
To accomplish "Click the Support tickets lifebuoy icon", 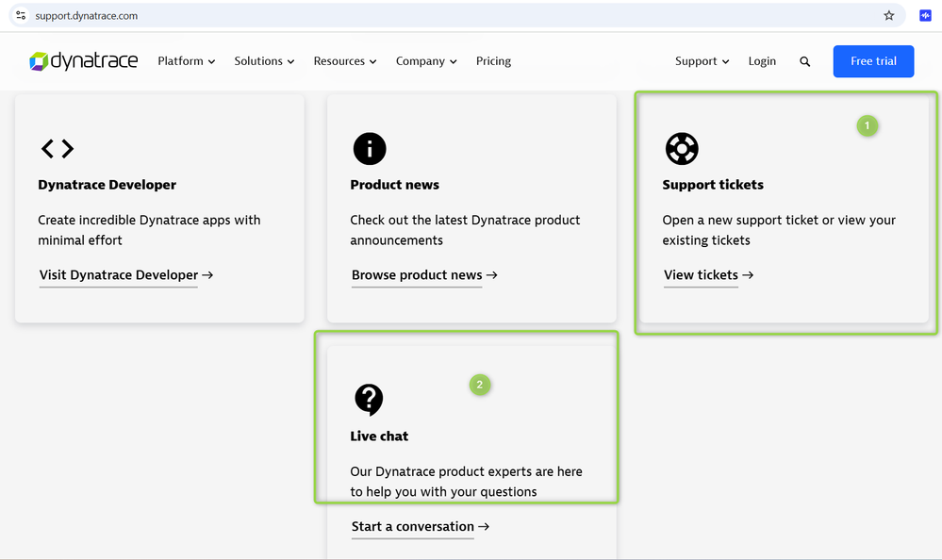I will tap(681, 148).
